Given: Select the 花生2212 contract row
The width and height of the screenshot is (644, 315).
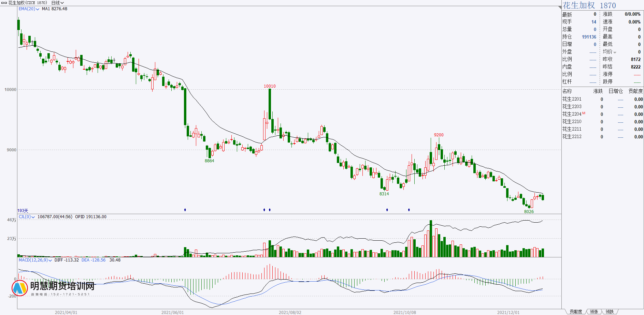Looking at the screenshot, I should [x=603, y=137].
